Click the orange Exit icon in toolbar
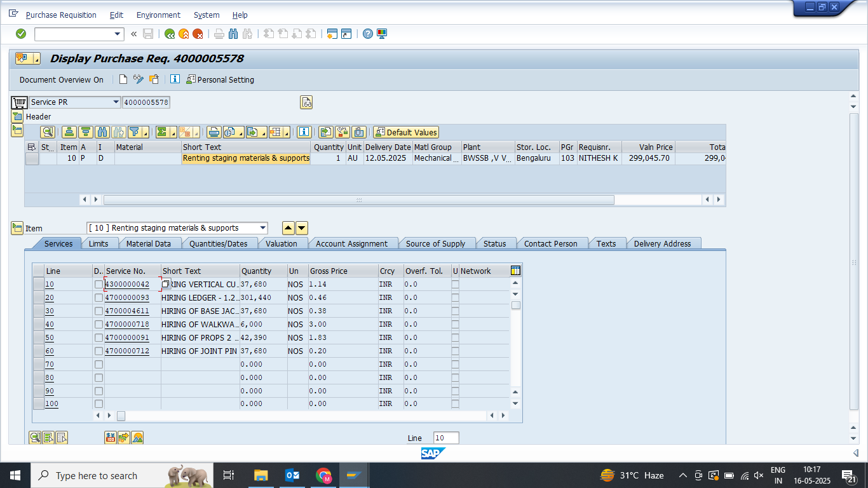 pos(184,34)
